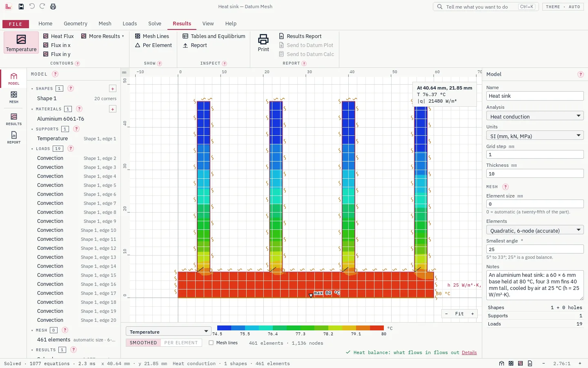Toggle the Theme Auto setting
This screenshot has width=588, height=368.
click(x=563, y=7)
